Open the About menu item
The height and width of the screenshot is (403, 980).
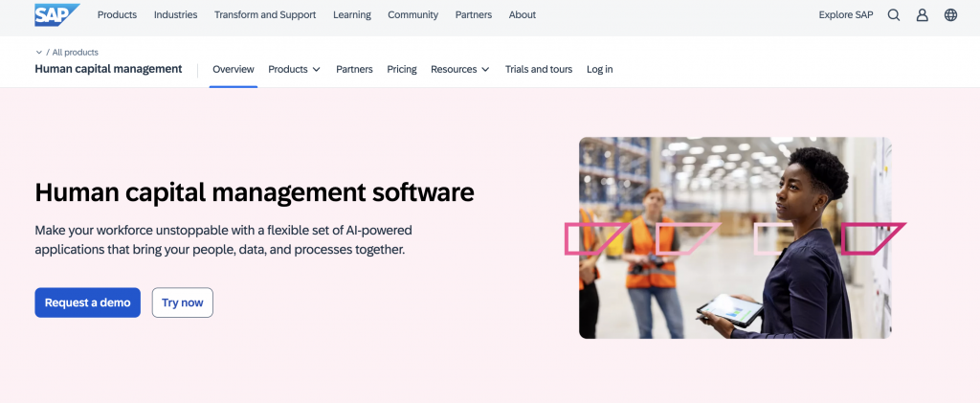[523, 15]
